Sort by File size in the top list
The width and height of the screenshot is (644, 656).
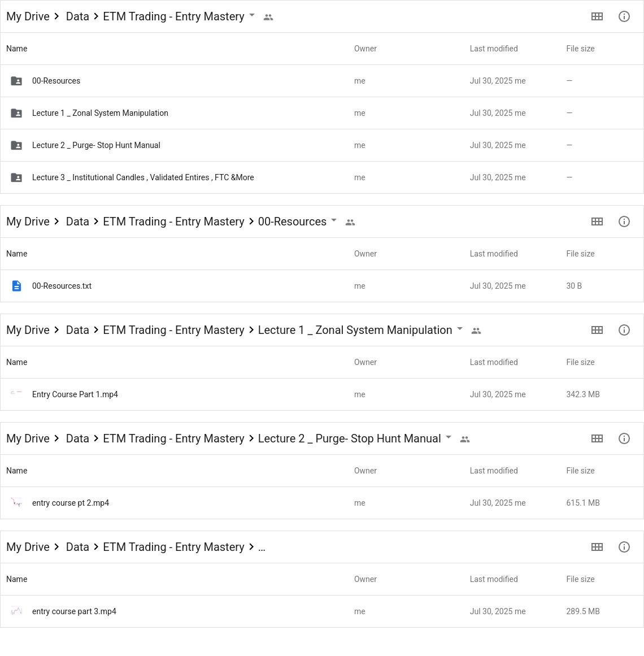(580, 49)
